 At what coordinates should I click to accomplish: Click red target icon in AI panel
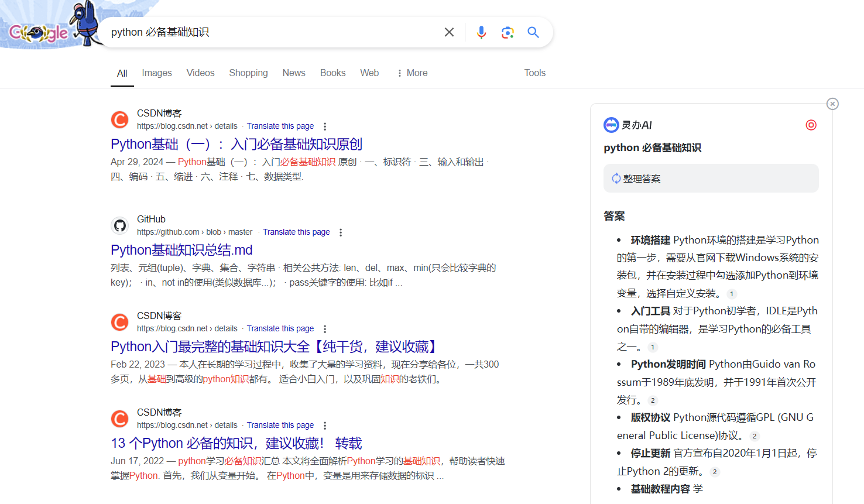pos(811,125)
